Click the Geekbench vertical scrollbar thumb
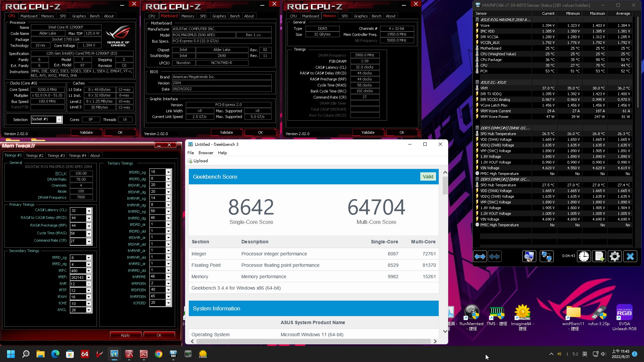 (445, 186)
